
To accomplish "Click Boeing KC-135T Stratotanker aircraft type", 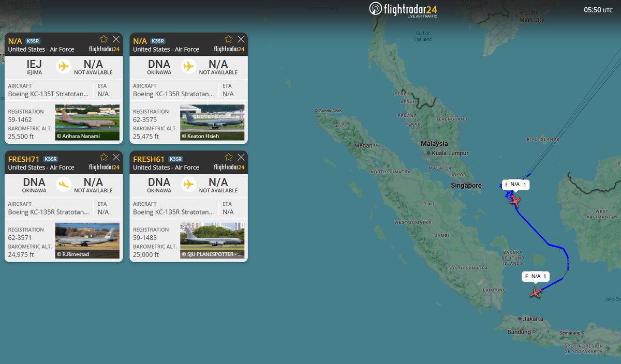I will click(48, 94).
